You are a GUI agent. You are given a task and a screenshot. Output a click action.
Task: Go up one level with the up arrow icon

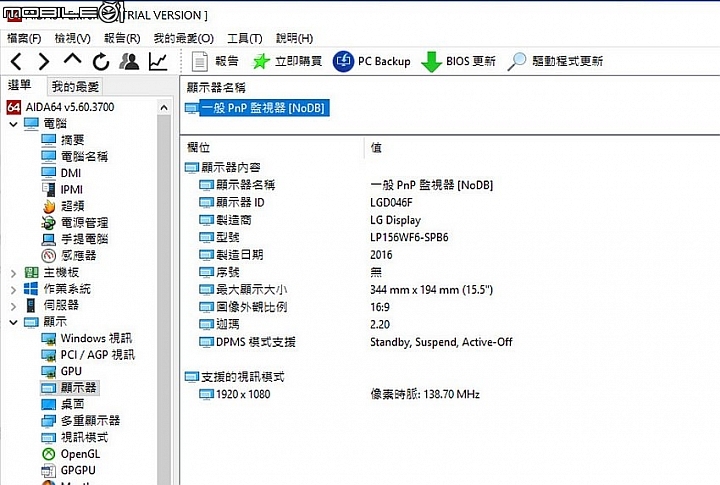[73, 59]
